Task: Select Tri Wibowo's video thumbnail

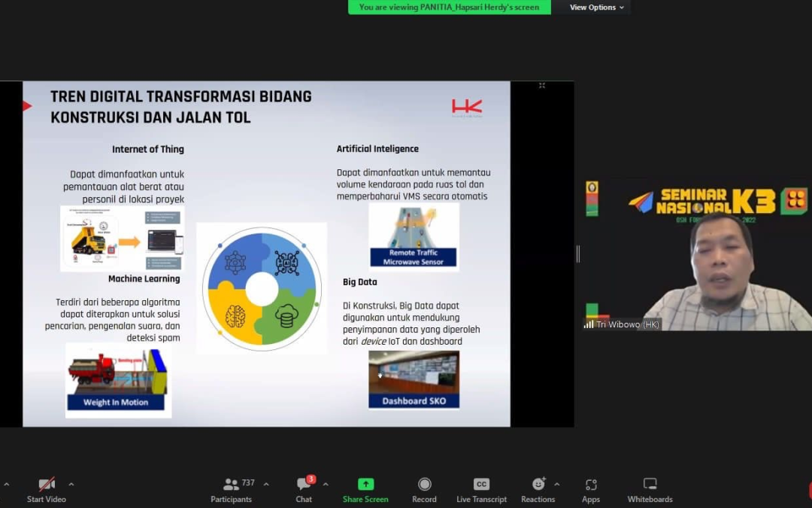Action: [x=698, y=256]
